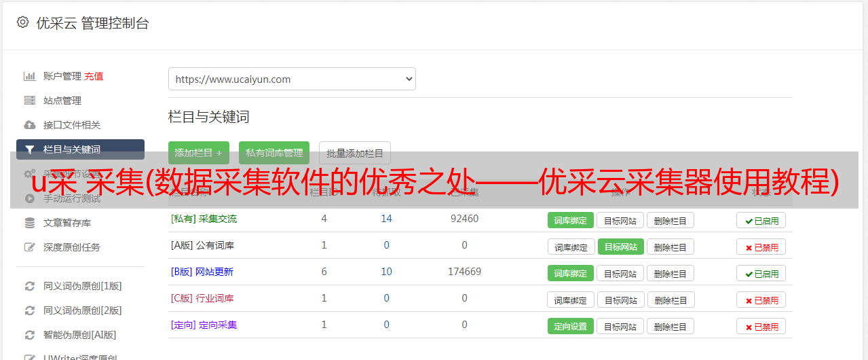
Task: Click 定向设置 in the 定向采集 row
Action: (571, 326)
